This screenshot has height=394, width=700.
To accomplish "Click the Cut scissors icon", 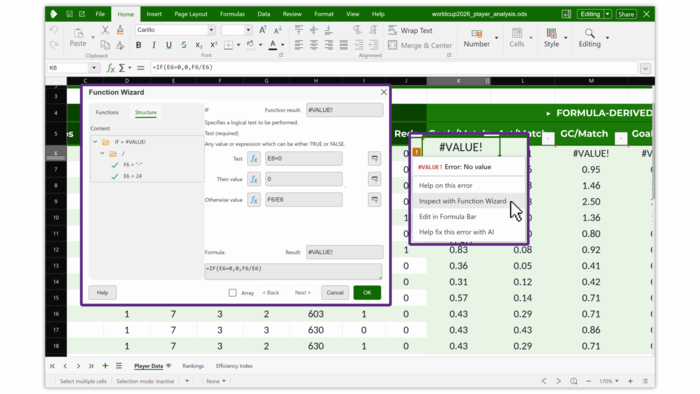I will 105,30.
